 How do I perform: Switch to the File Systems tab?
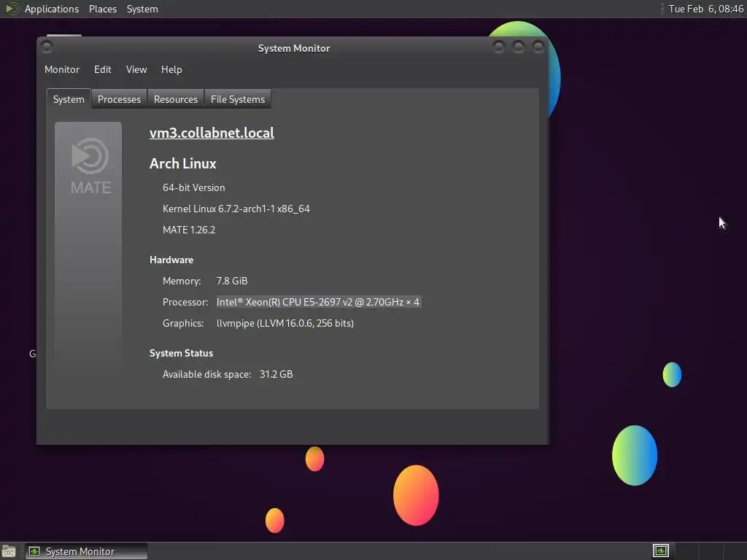click(x=238, y=99)
